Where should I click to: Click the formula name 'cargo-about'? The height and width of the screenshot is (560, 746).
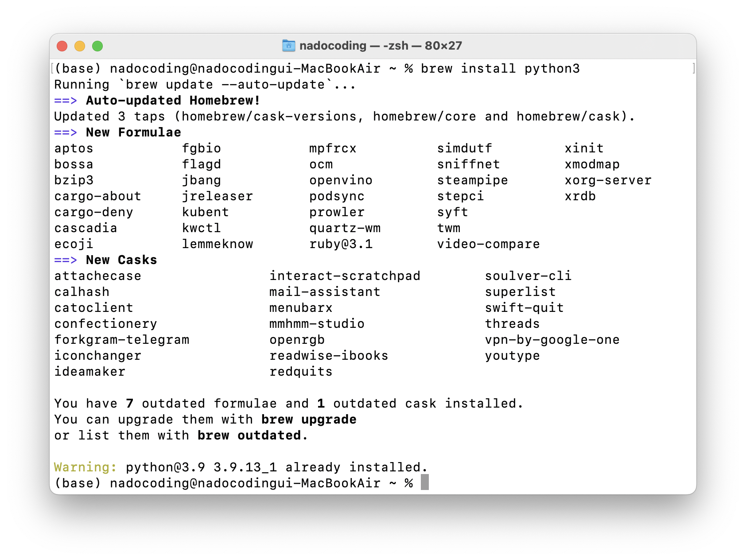coord(97,196)
